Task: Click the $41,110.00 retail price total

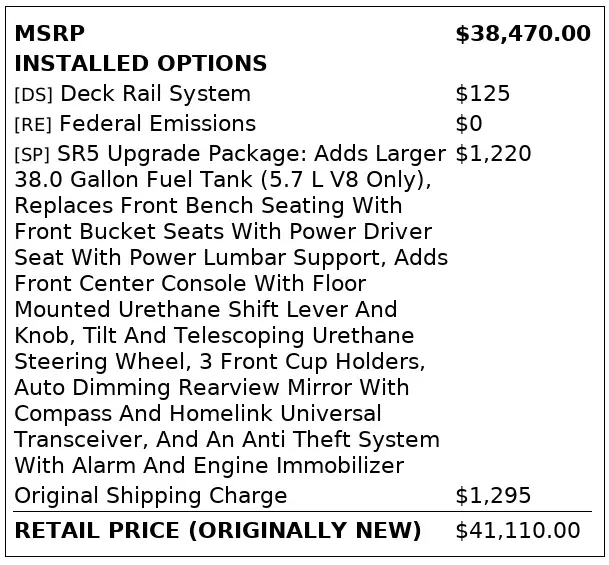Action: [518, 531]
